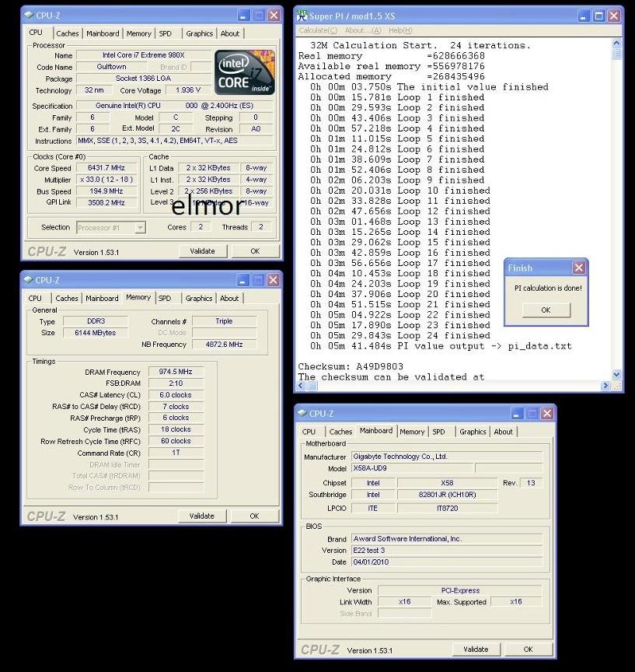Click the Super PI title bar icon
Viewport: 635px width, 672px height.
(x=302, y=15)
